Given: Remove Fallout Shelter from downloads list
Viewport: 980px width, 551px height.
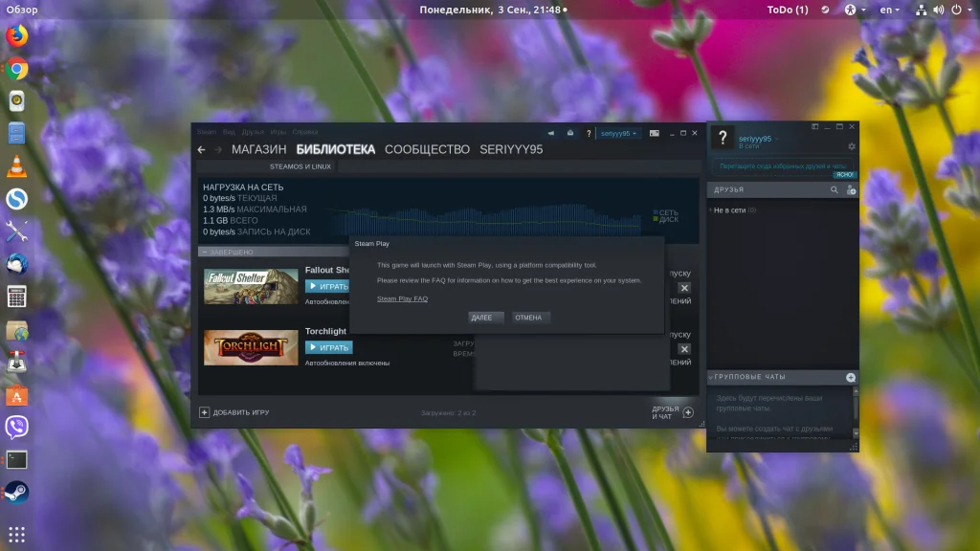Looking at the screenshot, I should tap(684, 288).
